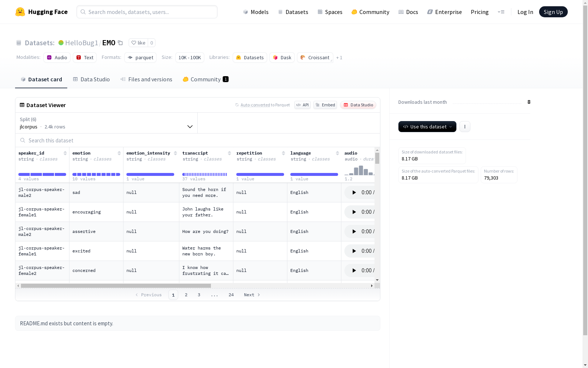Image resolution: width=588 pixels, height=368 pixels.
Task: Go to page 3 of the dataset
Action: [199, 295]
